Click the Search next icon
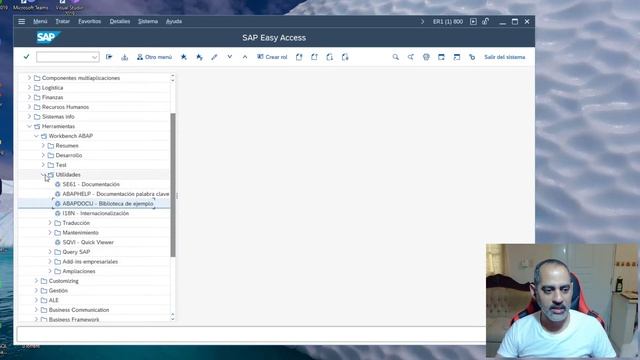640x360 pixels. point(411,57)
